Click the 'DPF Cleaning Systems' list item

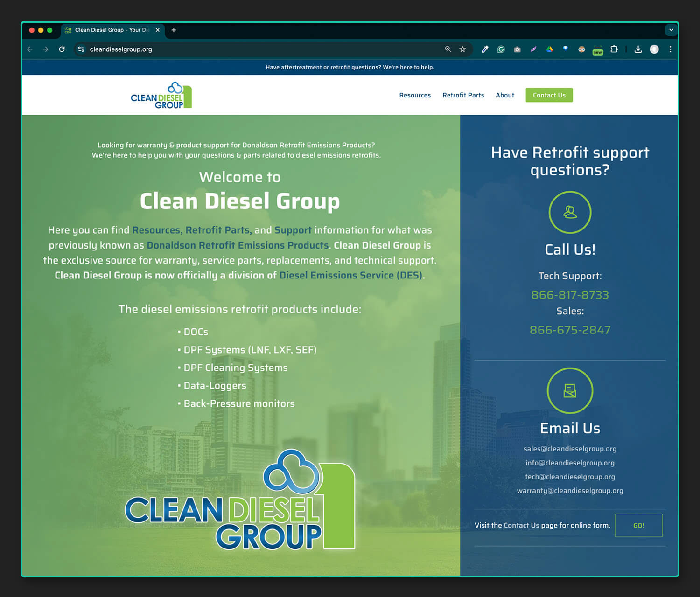pyautogui.click(x=235, y=368)
